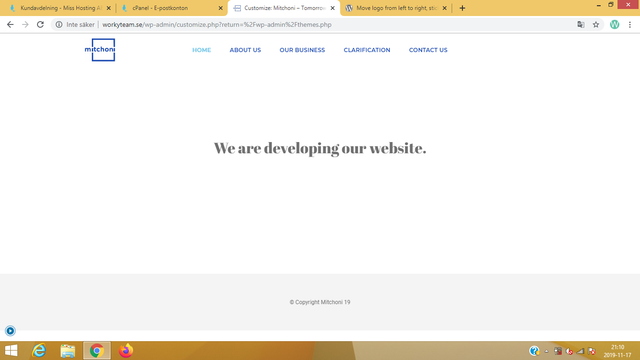The image size is (640, 360).
Task: Click the taskbar clock showing 21:10
Action: (618, 351)
